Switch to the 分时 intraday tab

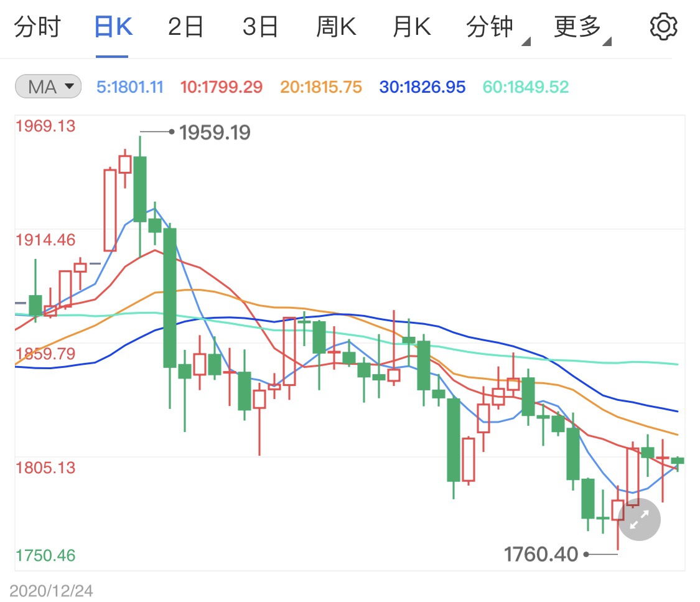(x=37, y=26)
